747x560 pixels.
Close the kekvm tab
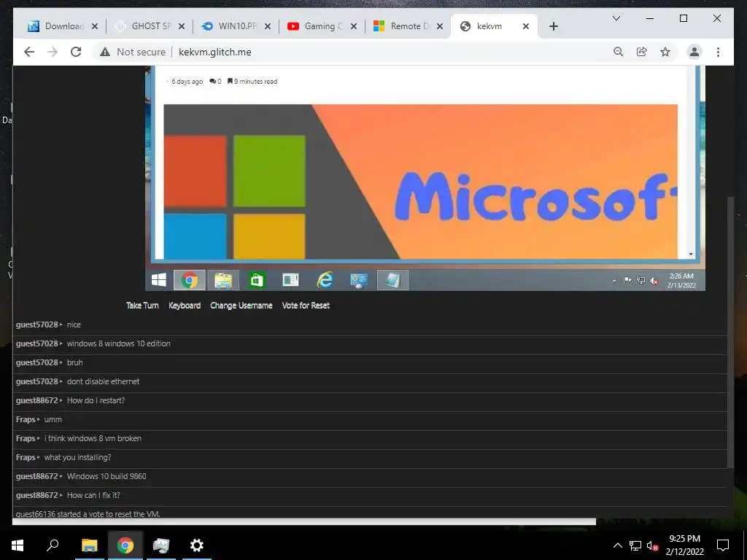pos(526,26)
